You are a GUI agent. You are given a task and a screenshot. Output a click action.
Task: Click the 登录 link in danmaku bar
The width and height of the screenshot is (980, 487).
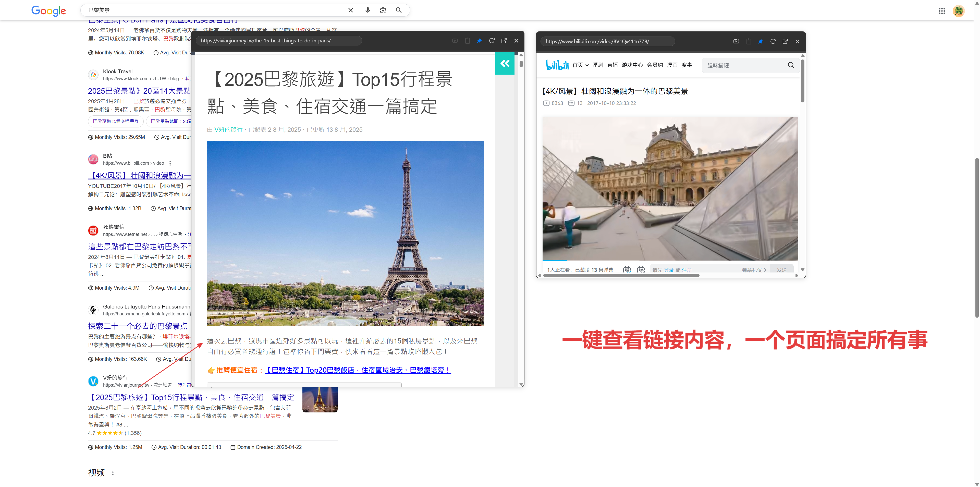[x=668, y=270]
